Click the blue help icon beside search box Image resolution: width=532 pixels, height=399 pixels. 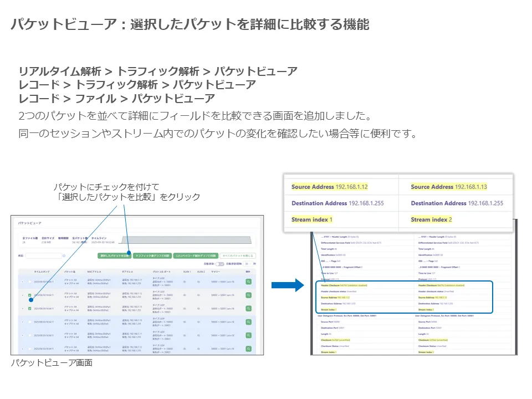[64, 256]
